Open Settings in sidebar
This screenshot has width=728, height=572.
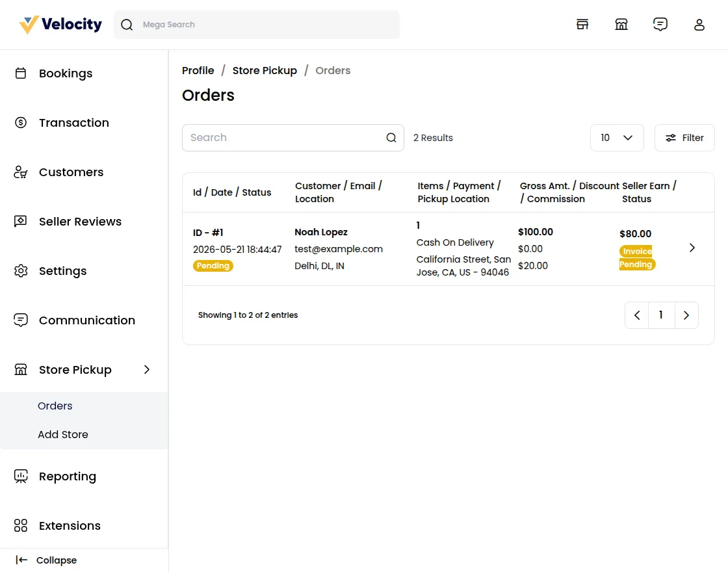click(x=62, y=271)
